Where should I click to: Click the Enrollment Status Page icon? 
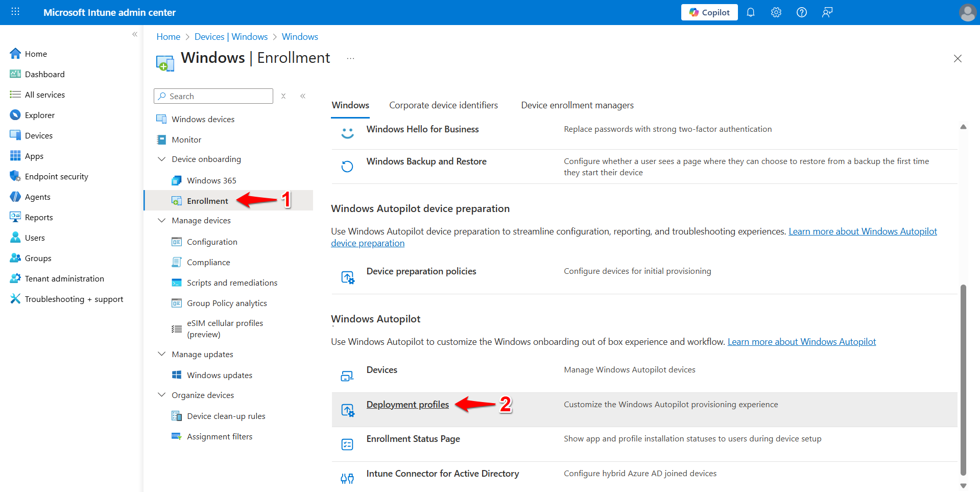pyautogui.click(x=347, y=444)
